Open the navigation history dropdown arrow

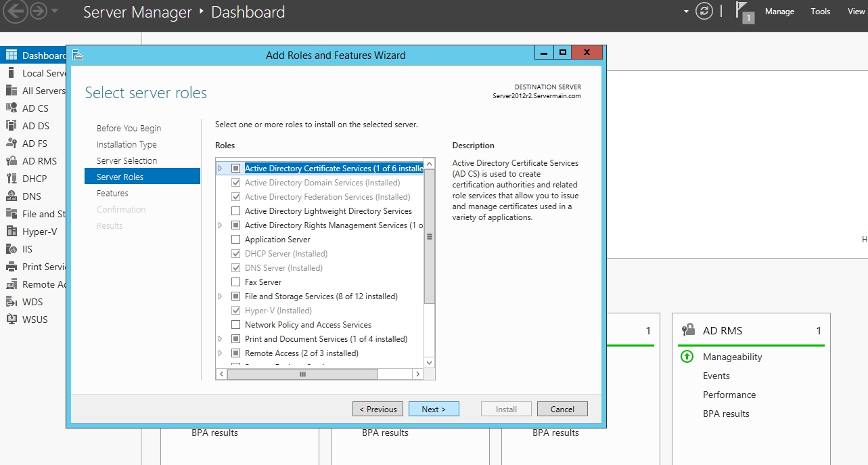tap(55, 12)
